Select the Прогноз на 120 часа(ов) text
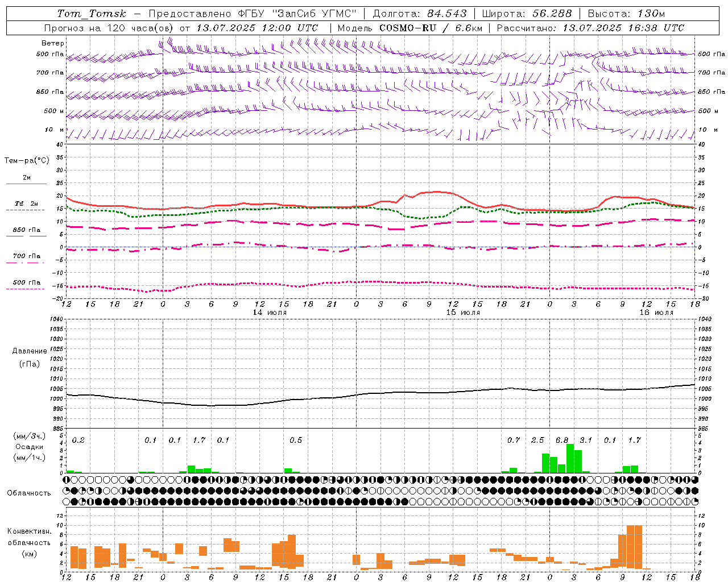 click(110, 28)
